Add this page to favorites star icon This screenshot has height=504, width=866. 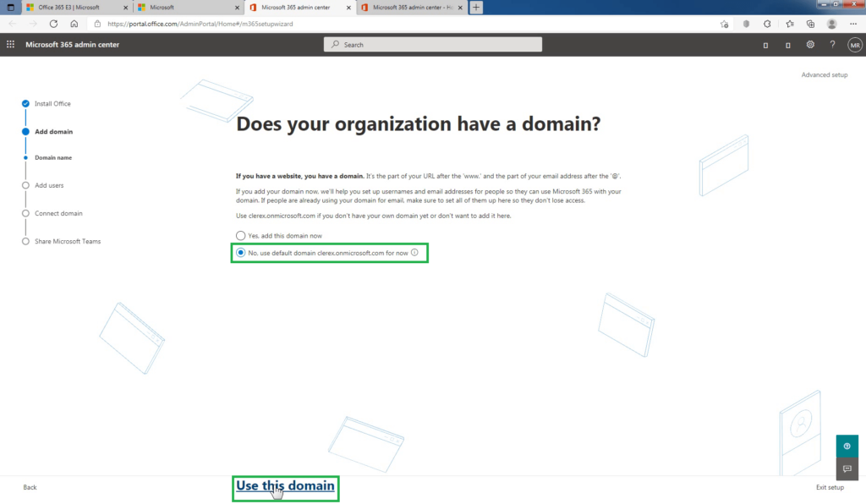point(724,24)
